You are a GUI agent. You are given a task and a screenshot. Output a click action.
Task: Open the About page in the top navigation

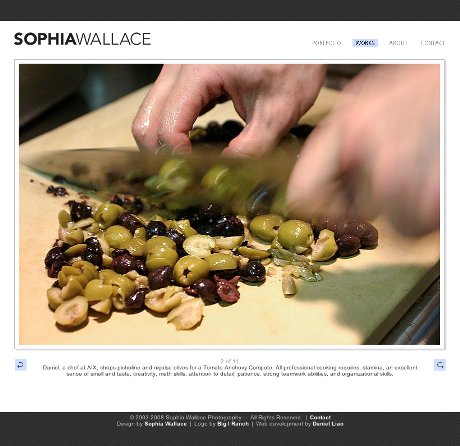point(398,43)
